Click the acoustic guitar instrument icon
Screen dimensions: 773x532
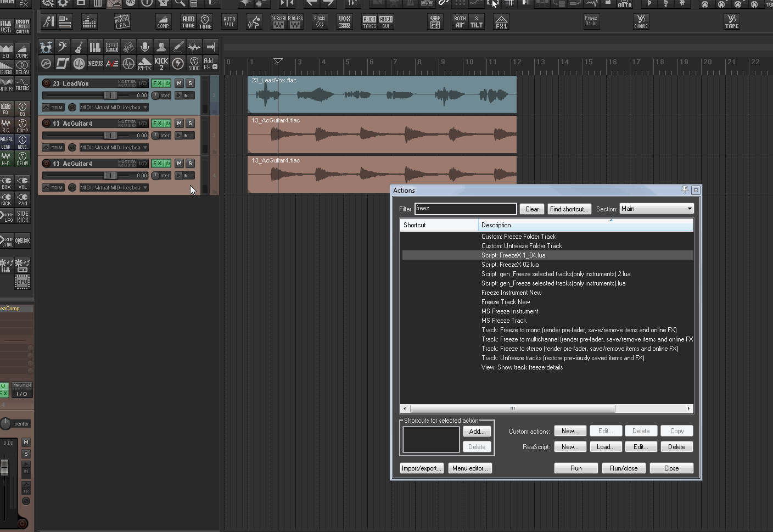click(79, 47)
